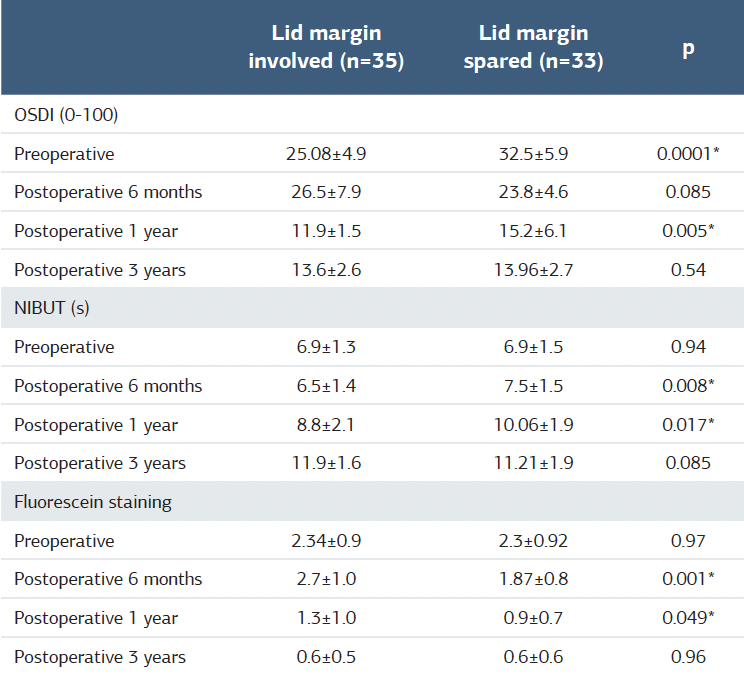Click the value 11.21±1.9
The image size is (744, 682).
point(533,463)
